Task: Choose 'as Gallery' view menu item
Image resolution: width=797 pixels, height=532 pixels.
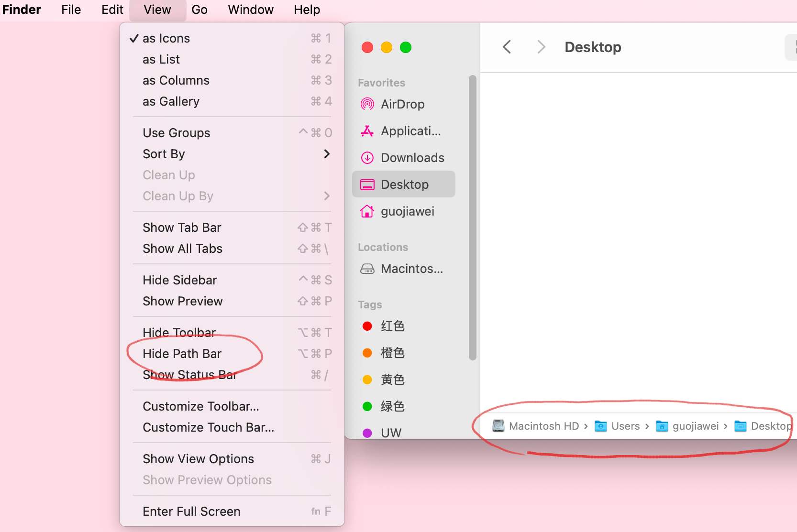Action: (171, 101)
